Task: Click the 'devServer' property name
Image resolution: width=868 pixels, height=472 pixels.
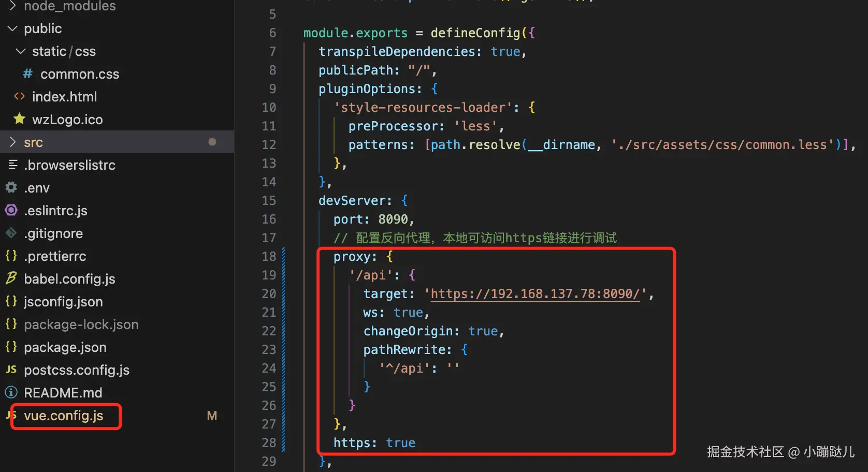Action: [352, 201]
